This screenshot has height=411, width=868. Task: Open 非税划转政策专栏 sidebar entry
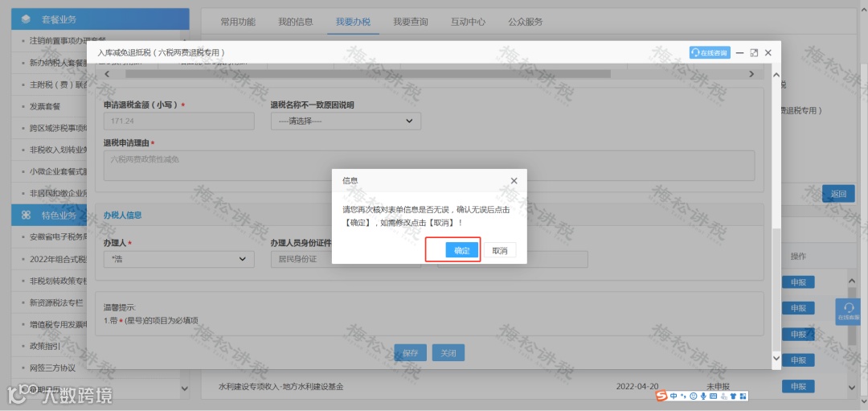[x=58, y=281]
